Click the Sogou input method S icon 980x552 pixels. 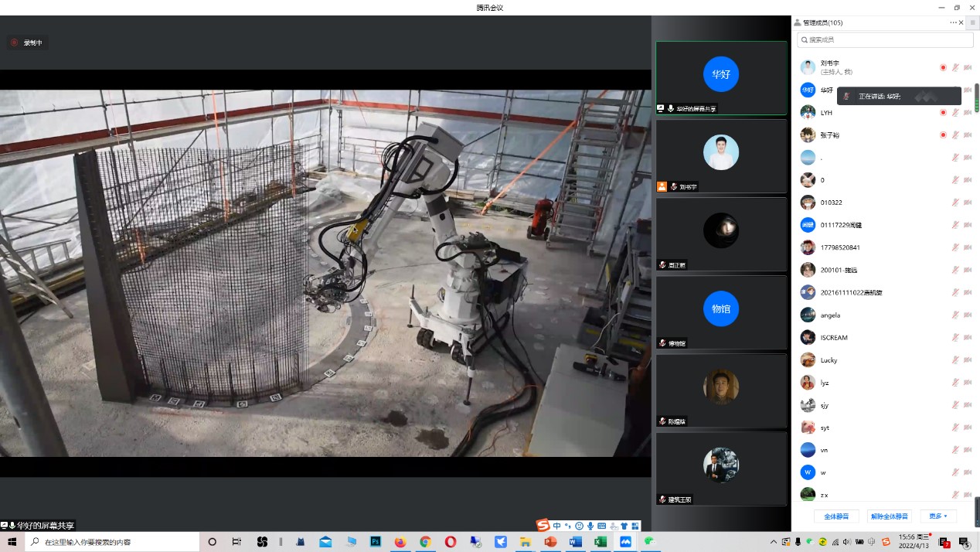point(543,526)
